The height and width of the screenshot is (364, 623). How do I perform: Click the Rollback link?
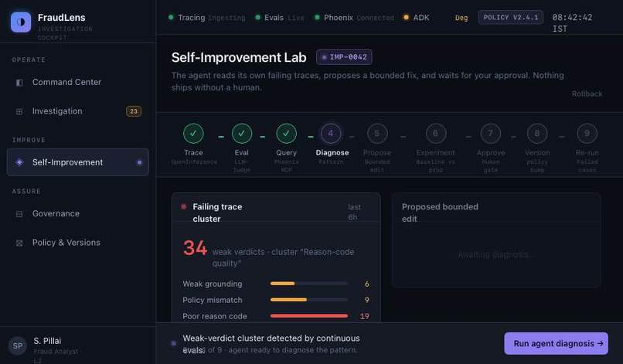[x=587, y=94]
